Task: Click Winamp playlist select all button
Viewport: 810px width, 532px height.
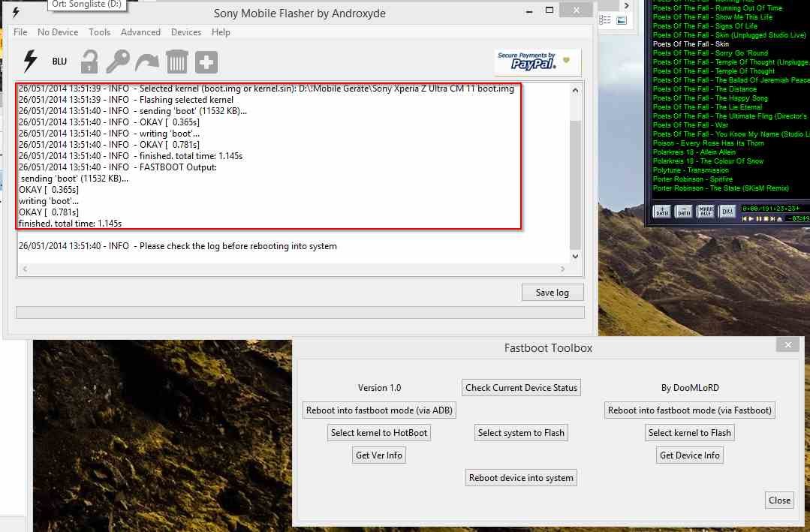Action: pos(706,212)
